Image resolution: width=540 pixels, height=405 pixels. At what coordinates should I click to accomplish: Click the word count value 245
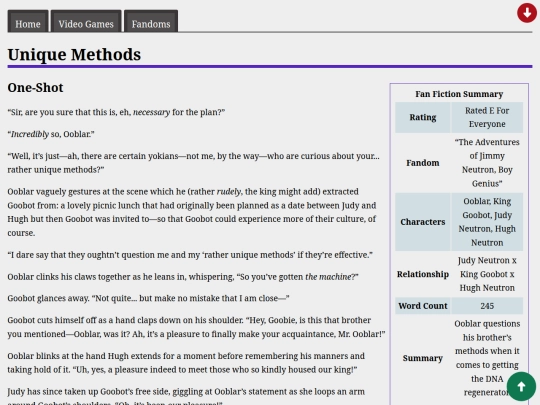487,306
